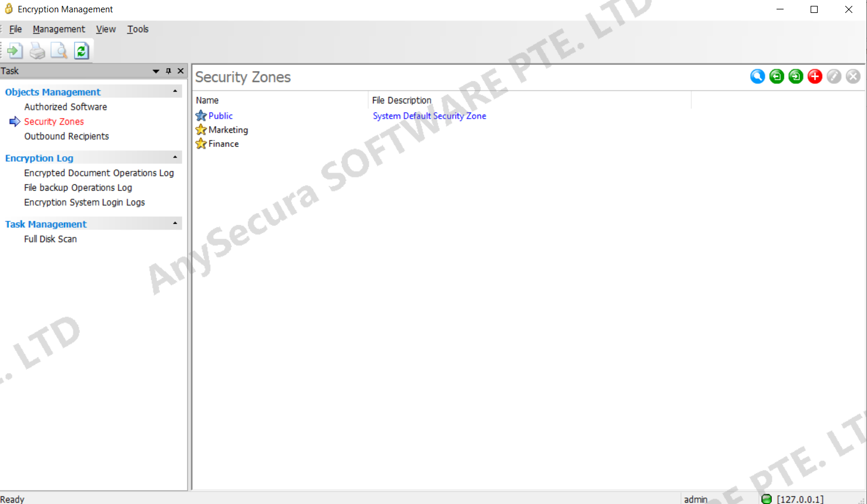Click 'System Default Security Zone' description

click(x=429, y=116)
